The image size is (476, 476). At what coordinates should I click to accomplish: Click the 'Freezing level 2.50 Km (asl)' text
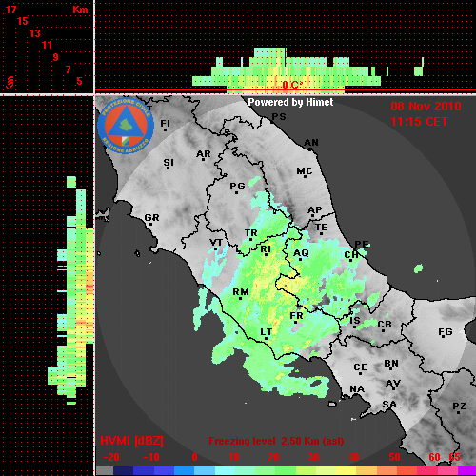click(x=276, y=441)
